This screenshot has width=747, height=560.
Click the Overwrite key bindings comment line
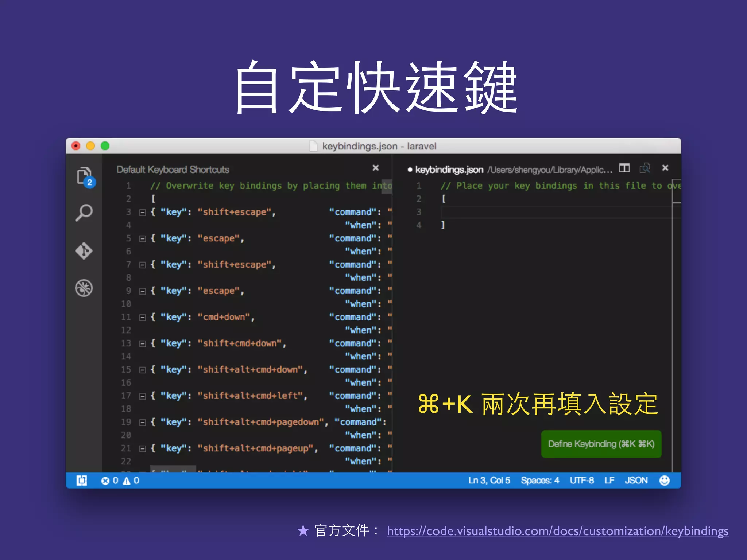(271, 186)
